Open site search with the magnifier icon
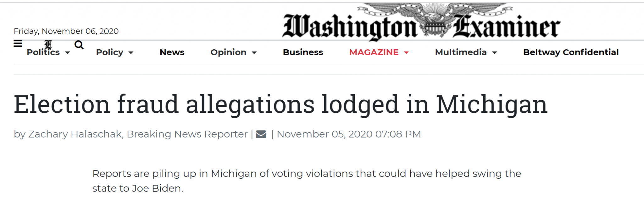Image resolution: width=644 pixels, height=200 pixels. (79, 45)
